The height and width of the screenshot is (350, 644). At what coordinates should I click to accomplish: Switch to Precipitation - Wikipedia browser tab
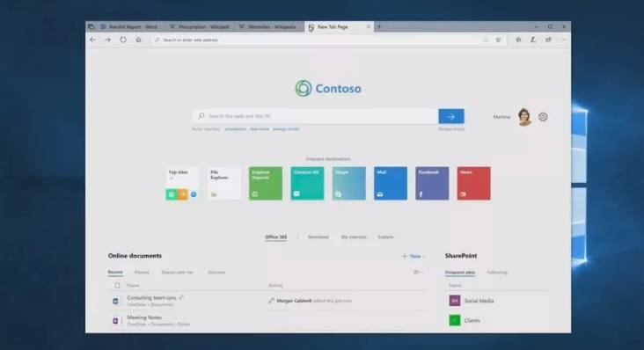(200, 26)
